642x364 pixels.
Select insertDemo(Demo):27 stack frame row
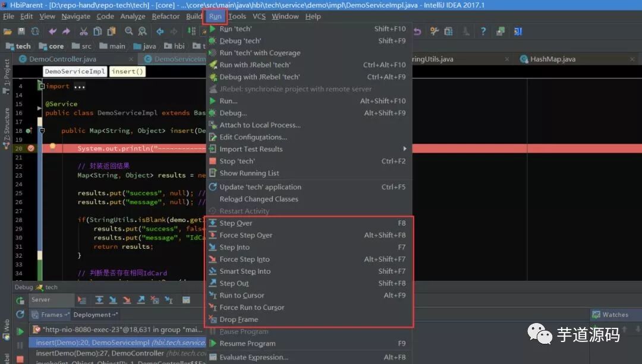click(x=118, y=353)
